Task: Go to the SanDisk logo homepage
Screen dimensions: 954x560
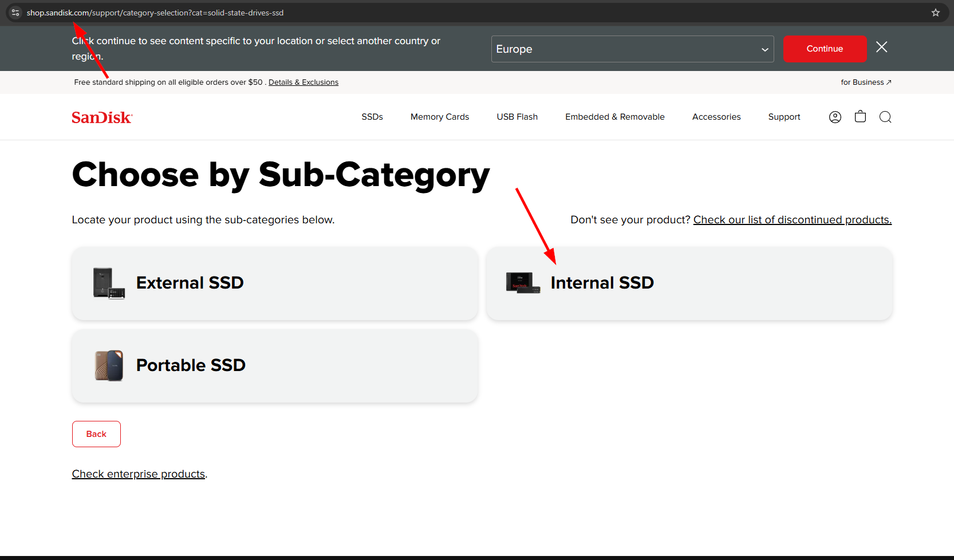Action: [102, 117]
